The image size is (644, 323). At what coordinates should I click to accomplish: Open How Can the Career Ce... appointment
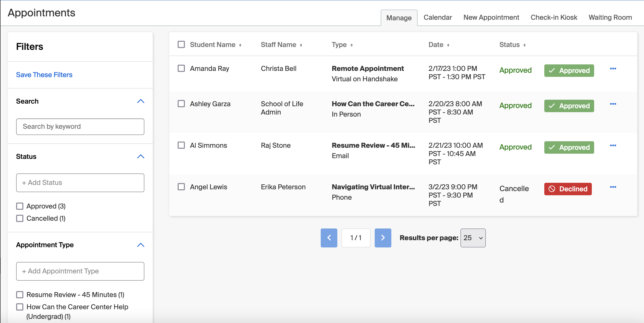(x=373, y=104)
